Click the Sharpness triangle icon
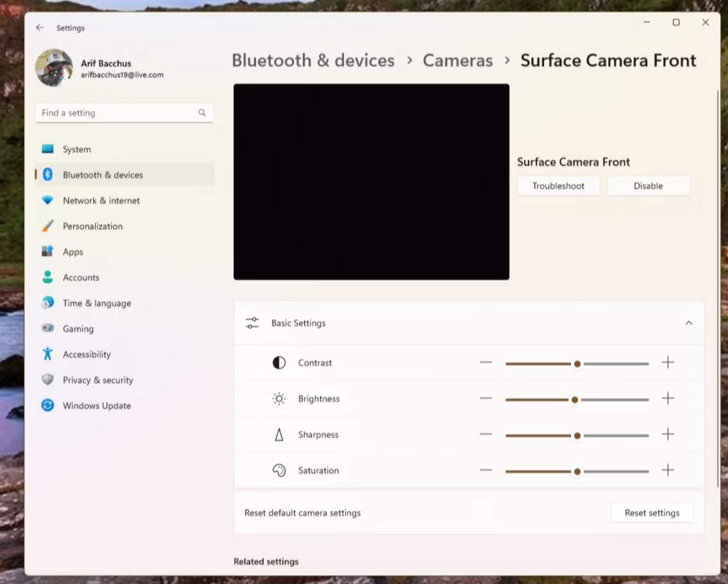This screenshot has width=728, height=584. 279,435
